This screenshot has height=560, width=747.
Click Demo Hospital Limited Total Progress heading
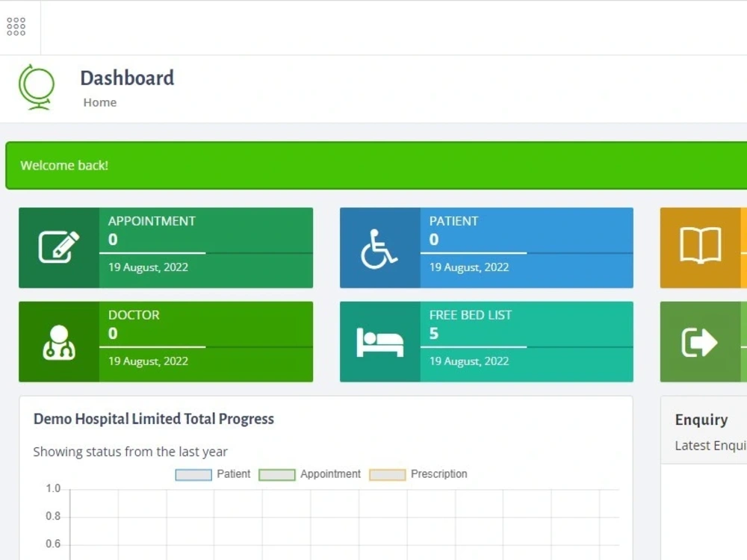coord(153,419)
